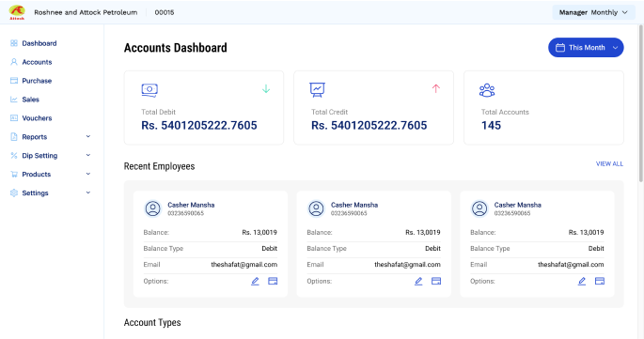Click second card's balance Rs. 13,0019

click(x=423, y=232)
